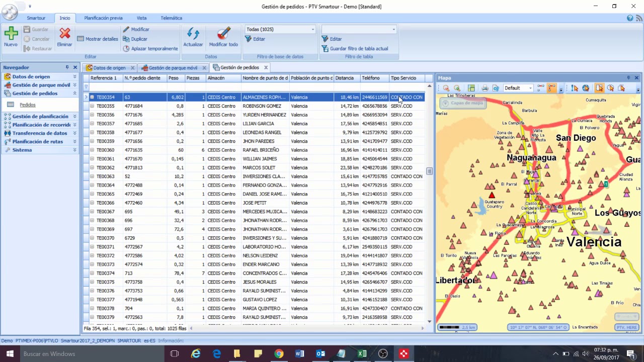Pin the Navegador panel
This screenshot has width=644, height=362.
click(x=67, y=67)
